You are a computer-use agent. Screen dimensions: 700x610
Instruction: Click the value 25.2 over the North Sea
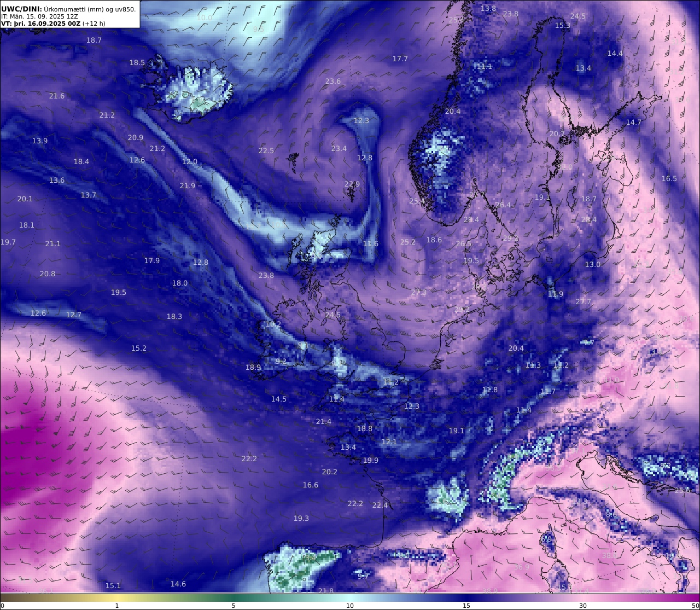point(408,242)
